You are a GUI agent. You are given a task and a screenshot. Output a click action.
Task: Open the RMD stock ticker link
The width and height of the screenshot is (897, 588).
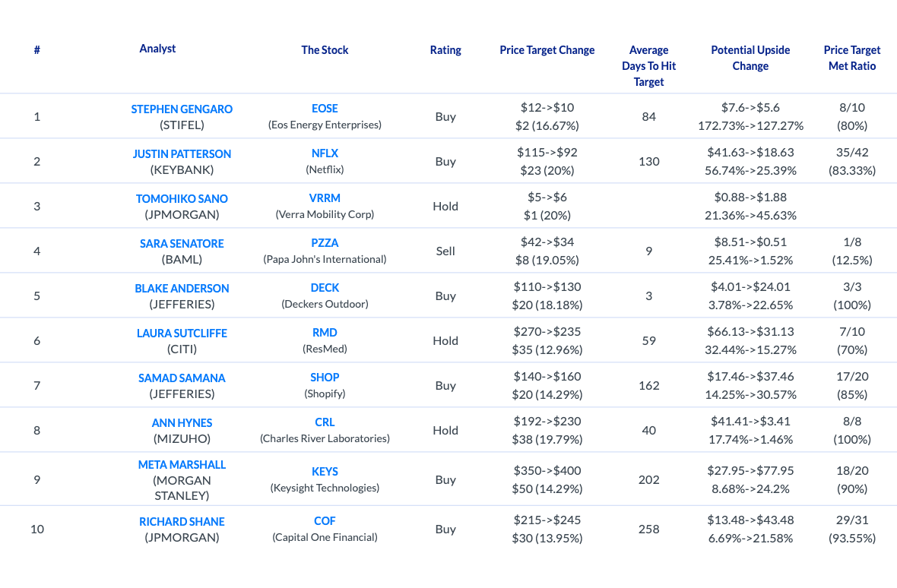pos(325,333)
